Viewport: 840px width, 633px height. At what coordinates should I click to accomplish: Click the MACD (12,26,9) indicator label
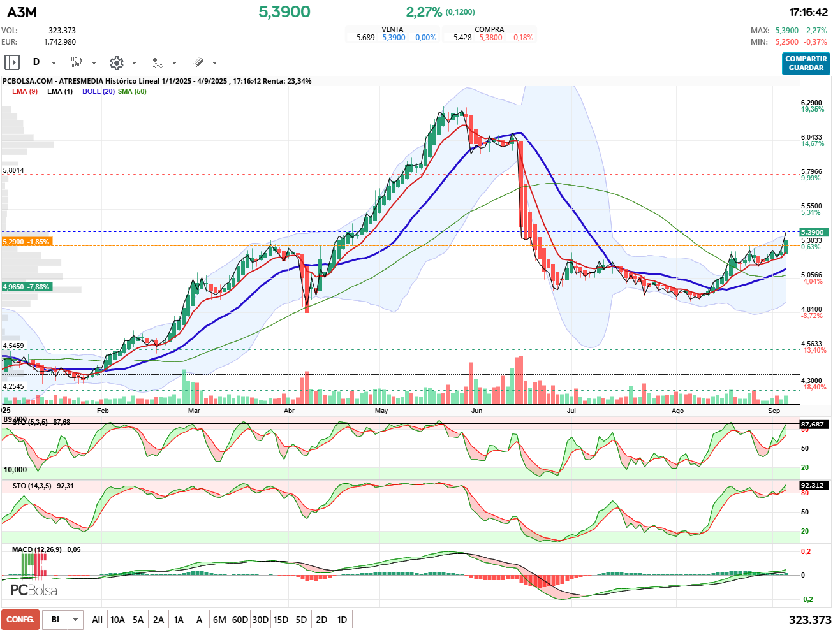(x=37, y=549)
